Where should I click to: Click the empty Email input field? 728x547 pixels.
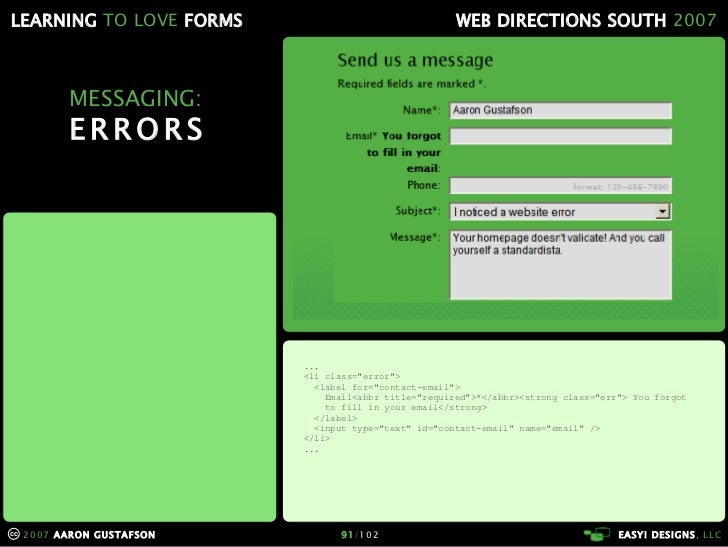tap(560, 136)
